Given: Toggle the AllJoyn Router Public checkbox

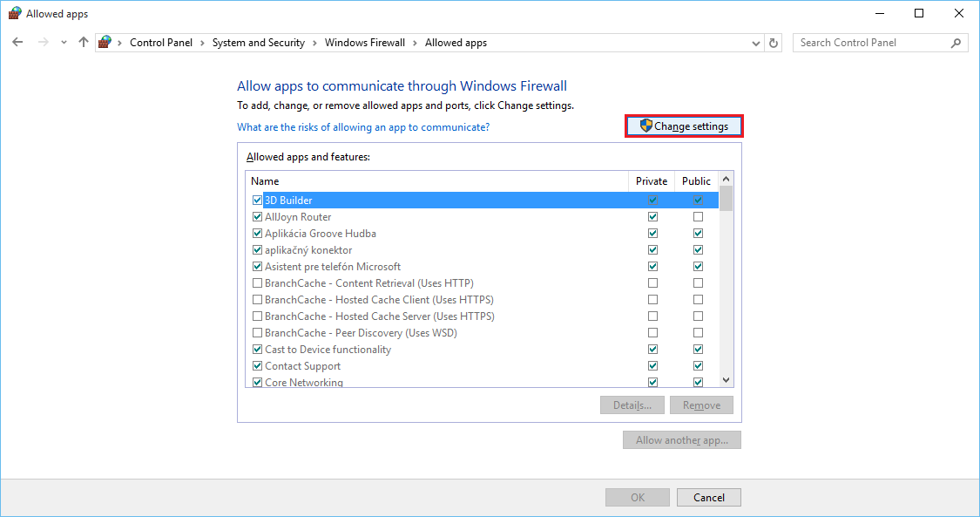Looking at the screenshot, I should pyautogui.click(x=698, y=217).
